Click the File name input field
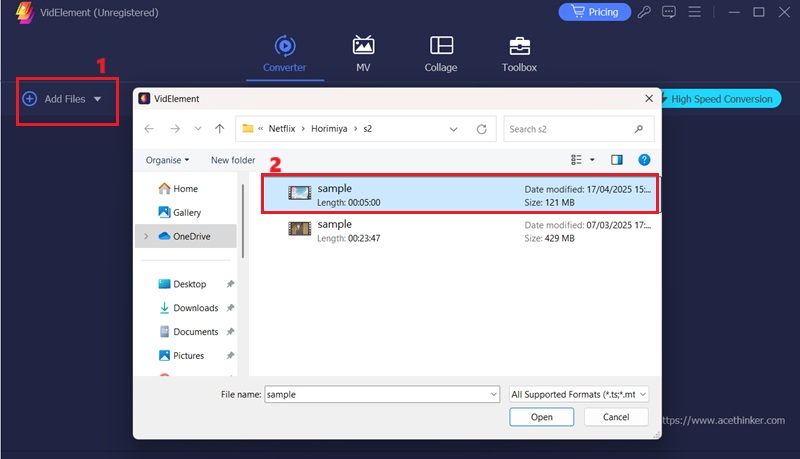This screenshot has height=459, width=800. [x=377, y=394]
